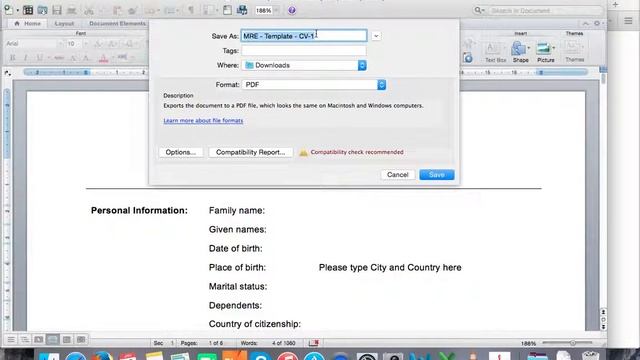Click the strikethrough formatting icon
This screenshot has width=640, height=360.
click(x=59, y=58)
